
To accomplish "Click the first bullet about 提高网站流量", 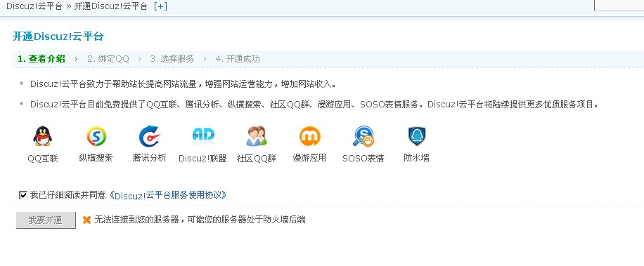I will tap(183, 84).
